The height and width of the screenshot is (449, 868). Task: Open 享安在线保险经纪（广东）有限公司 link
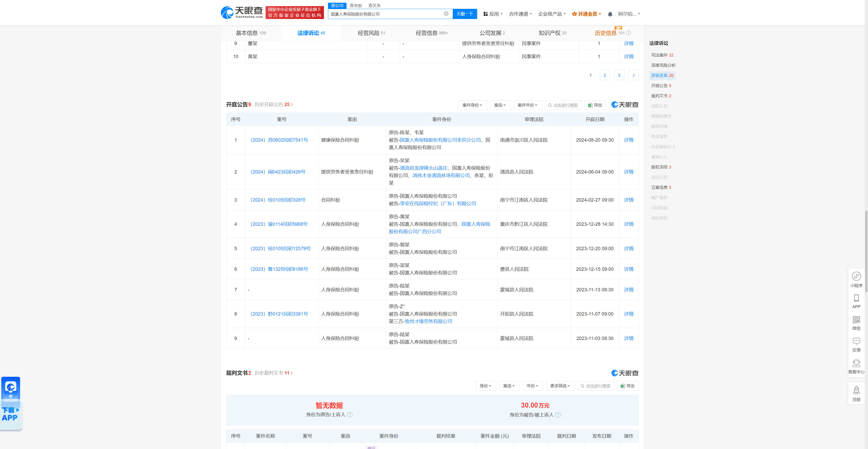click(x=438, y=204)
